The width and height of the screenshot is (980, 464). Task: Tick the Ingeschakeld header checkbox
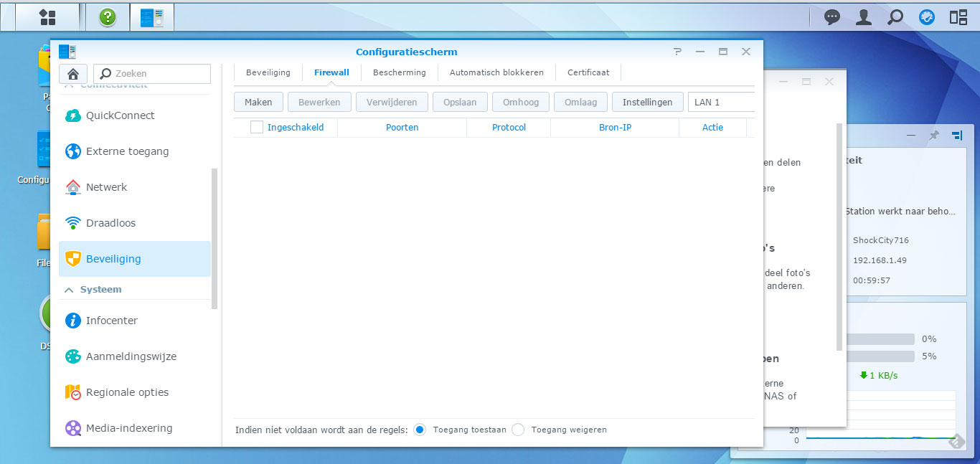pos(257,127)
